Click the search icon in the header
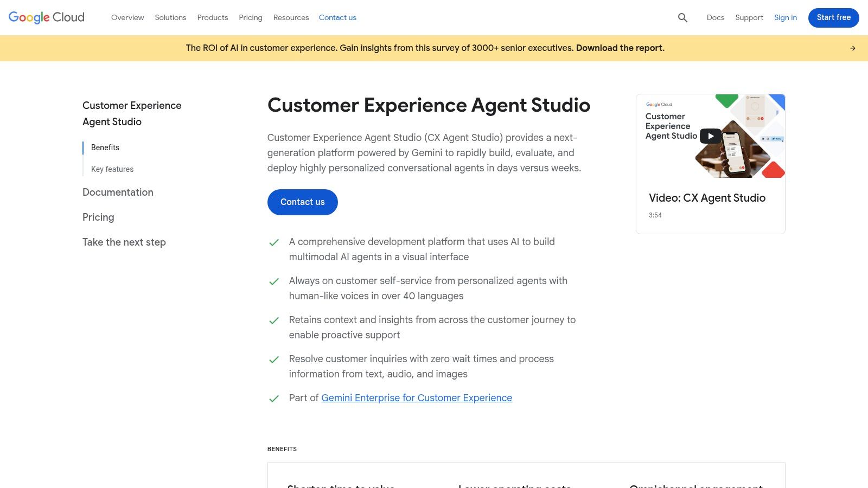This screenshot has width=868, height=488. pos(682,17)
